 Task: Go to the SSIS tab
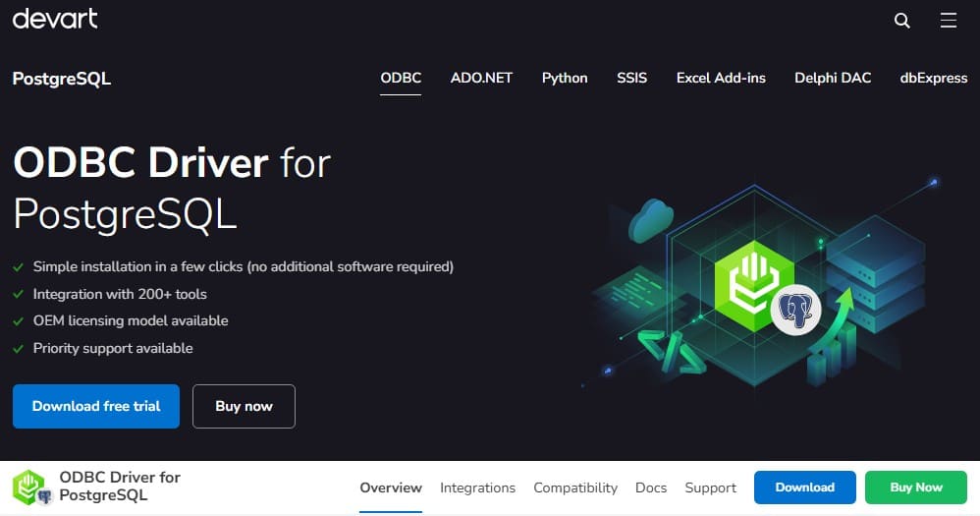(x=631, y=79)
